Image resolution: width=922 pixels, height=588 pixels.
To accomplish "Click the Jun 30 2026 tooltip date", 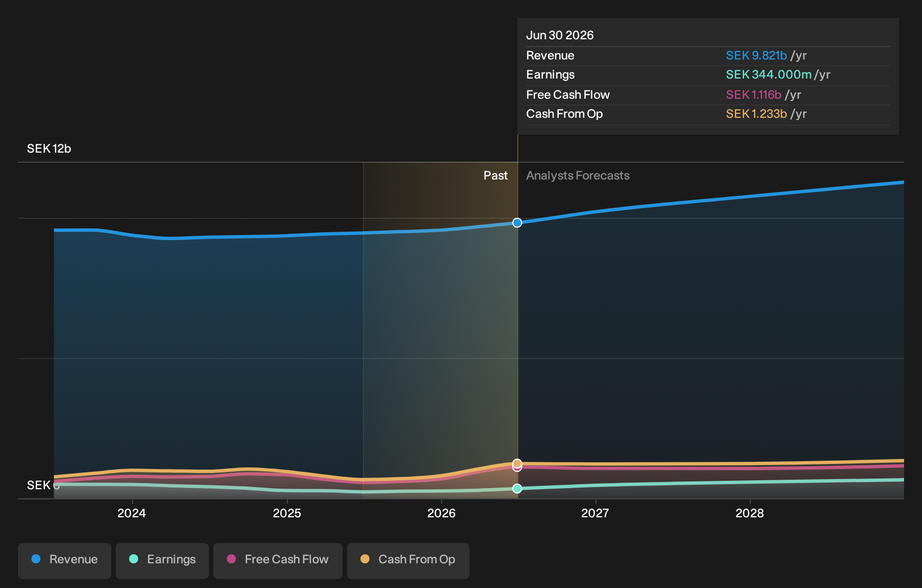I will [x=560, y=35].
